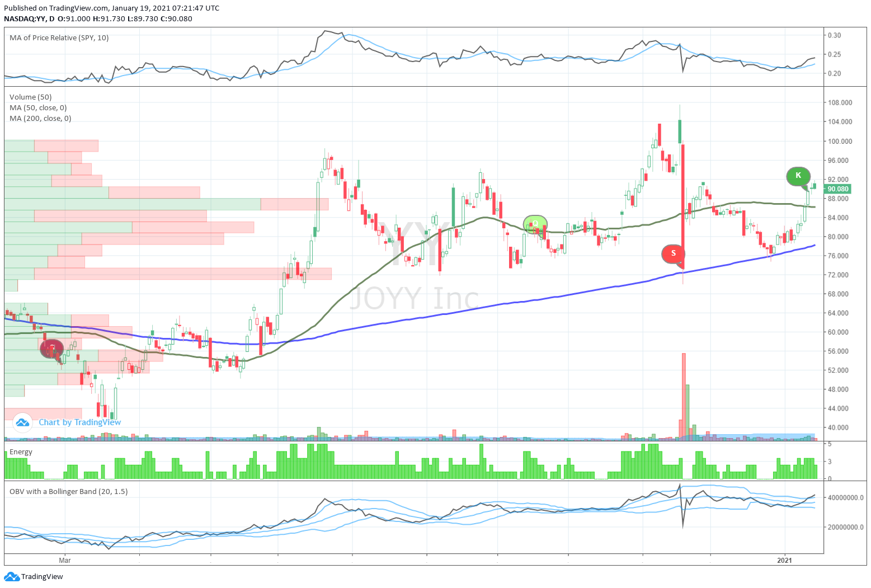Click the 2021 date axis label
The image size is (871, 588).
pyautogui.click(x=785, y=560)
